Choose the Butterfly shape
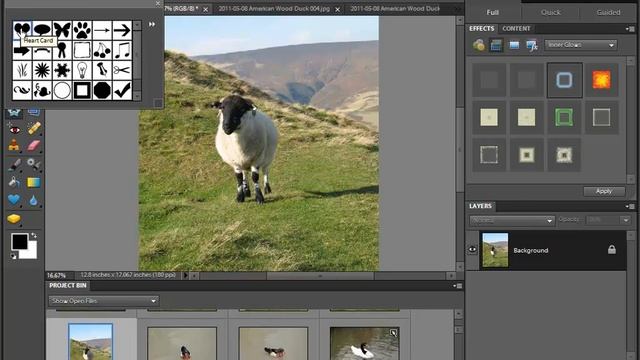This screenshot has height=360, width=640. tap(62, 29)
